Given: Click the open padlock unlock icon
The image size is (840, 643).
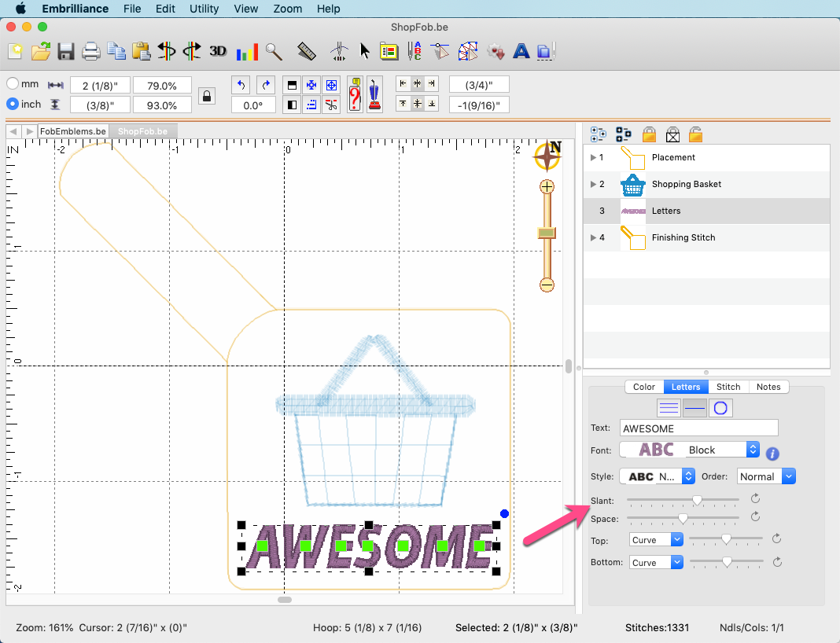Looking at the screenshot, I should [x=695, y=134].
